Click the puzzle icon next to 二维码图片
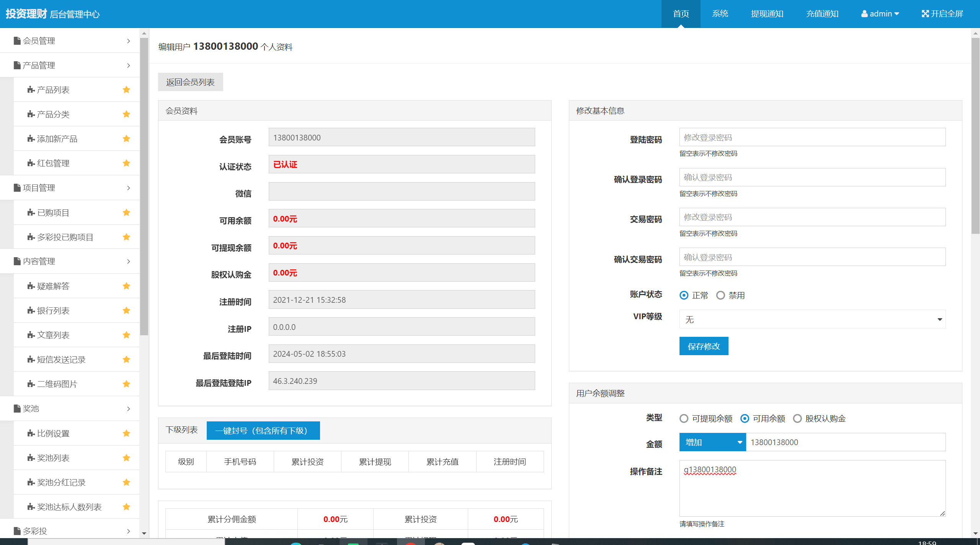980x545 pixels. pos(31,384)
